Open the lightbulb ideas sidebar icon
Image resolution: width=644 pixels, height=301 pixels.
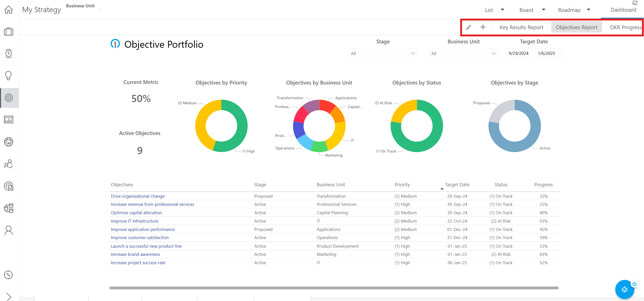[x=9, y=76]
